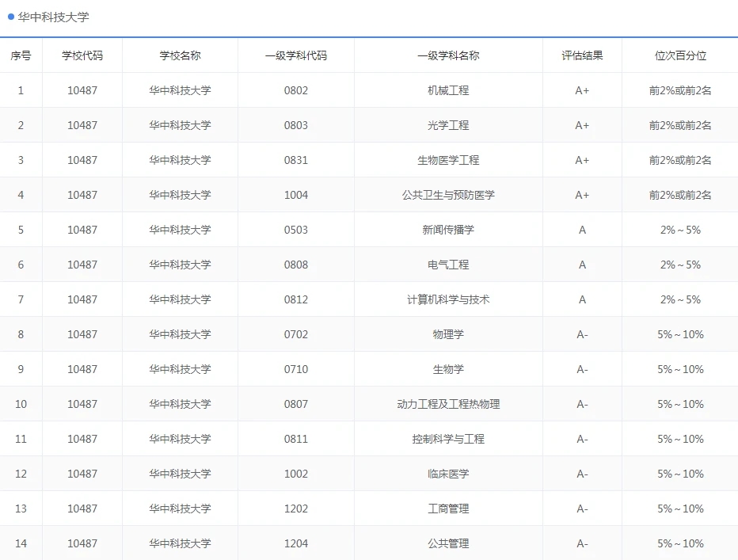Viewport: 738px width, 560px height.
Task: Select the 生物学 subject cell
Action: pos(448,369)
